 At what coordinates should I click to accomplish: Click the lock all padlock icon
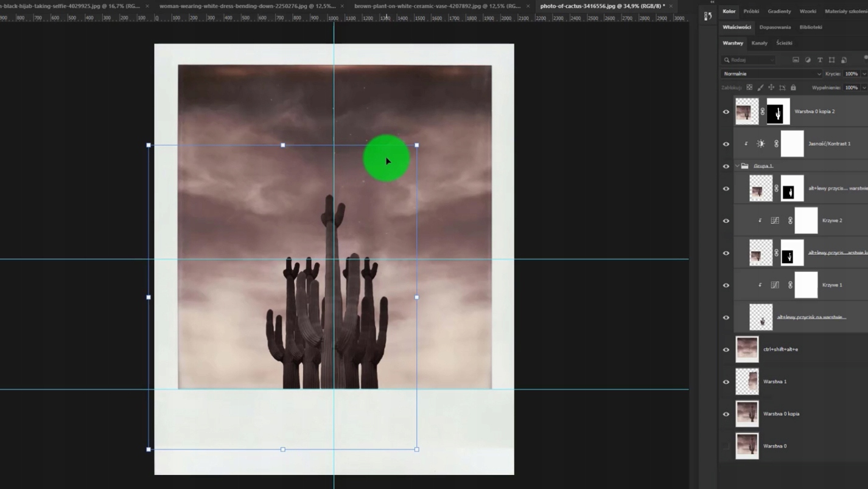(x=793, y=88)
